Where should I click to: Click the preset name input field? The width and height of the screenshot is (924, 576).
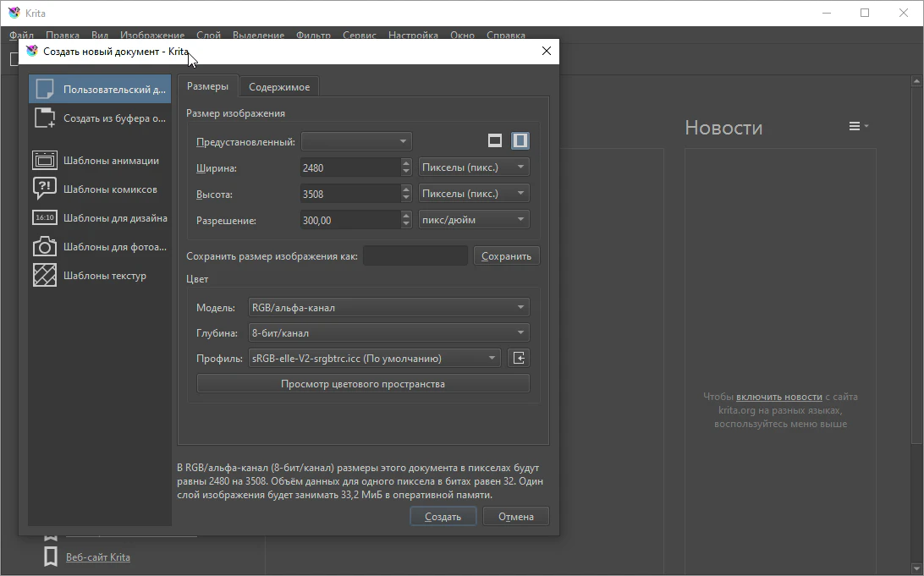pos(415,256)
